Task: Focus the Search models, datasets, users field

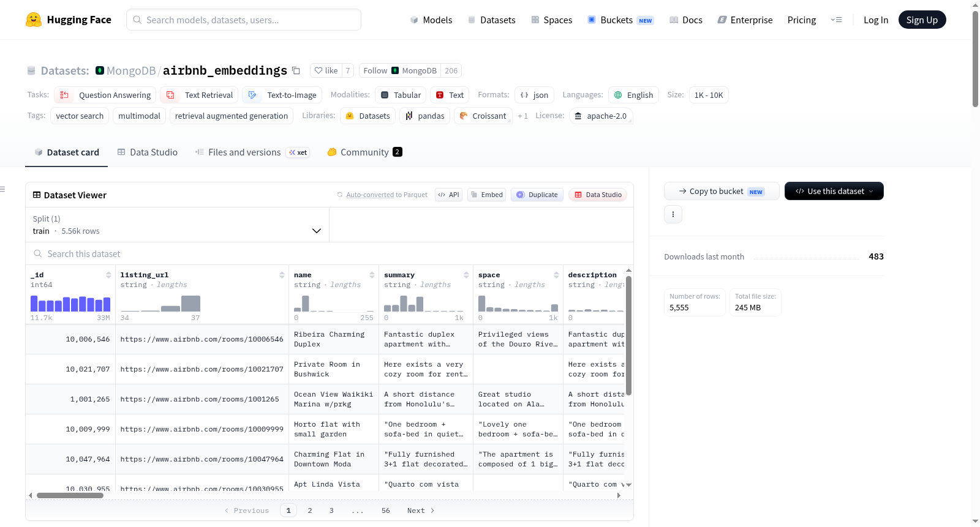Action: coord(244,20)
